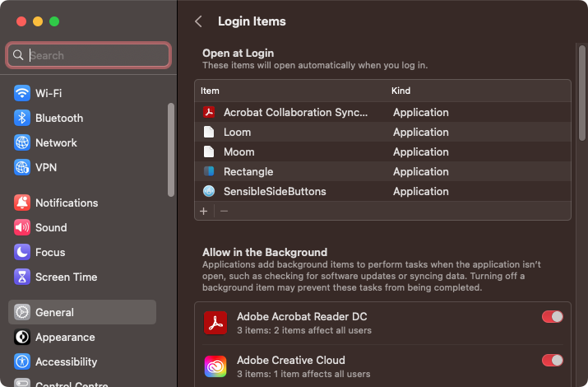
Task: Click the Acrobat Collaboration Sync app icon
Action: click(209, 112)
